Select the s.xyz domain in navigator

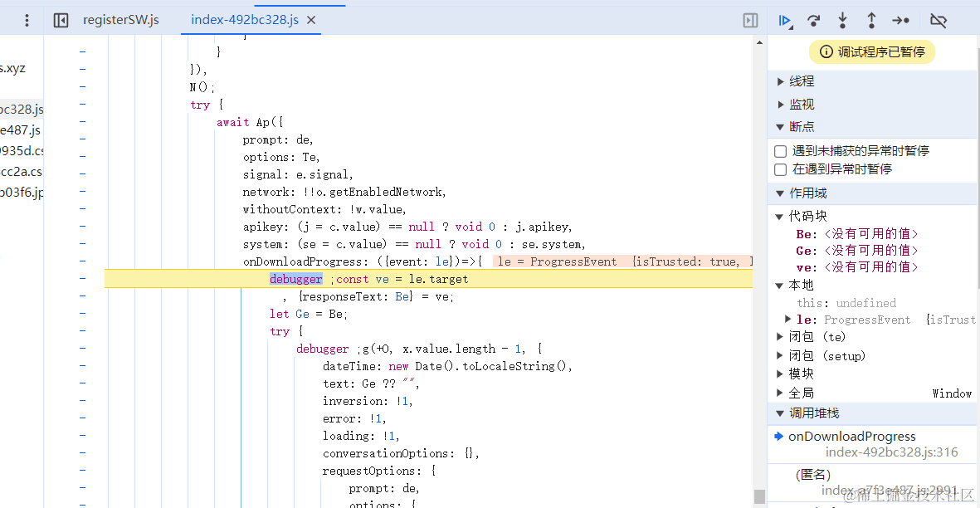[13, 68]
